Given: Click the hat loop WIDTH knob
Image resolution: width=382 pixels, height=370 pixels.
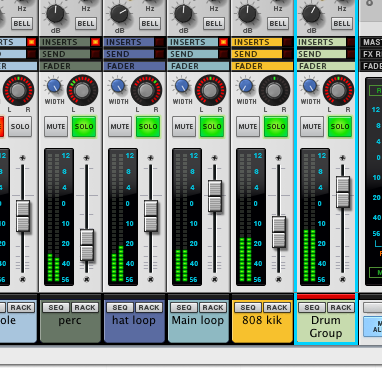Looking at the screenshot, I should [118, 86].
